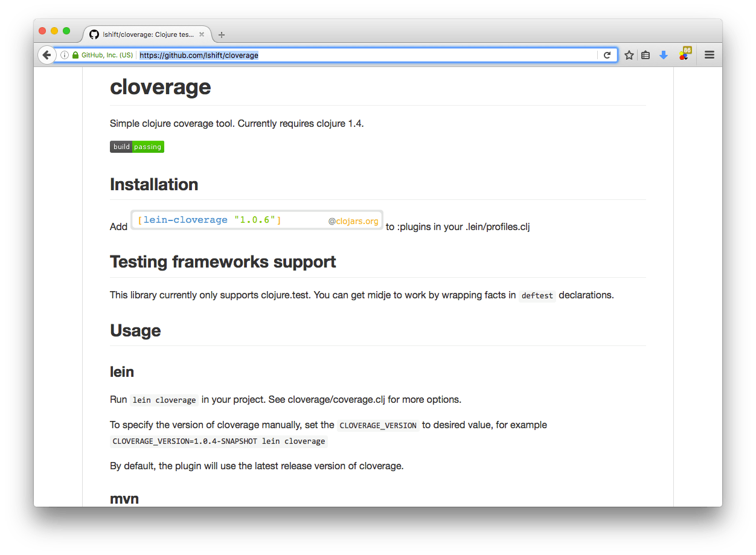
Task: Bookmark this page with the star icon
Action: 629,55
